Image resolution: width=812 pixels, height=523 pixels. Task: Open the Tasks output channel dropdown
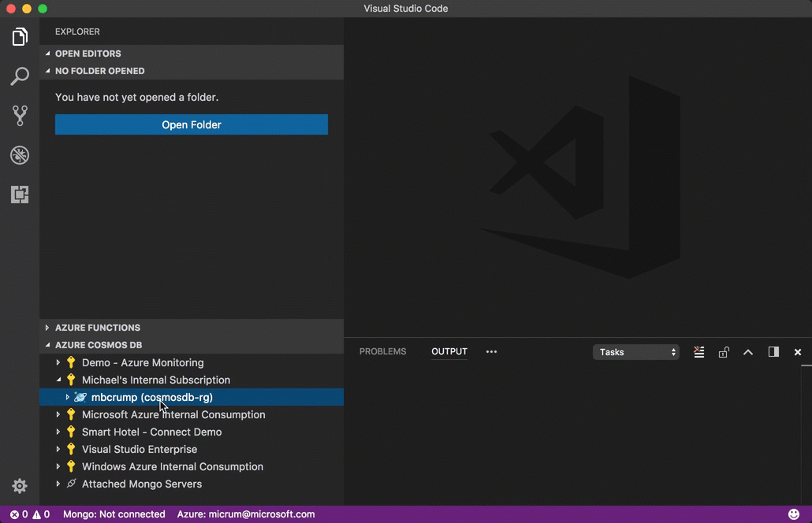(x=636, y=352)
